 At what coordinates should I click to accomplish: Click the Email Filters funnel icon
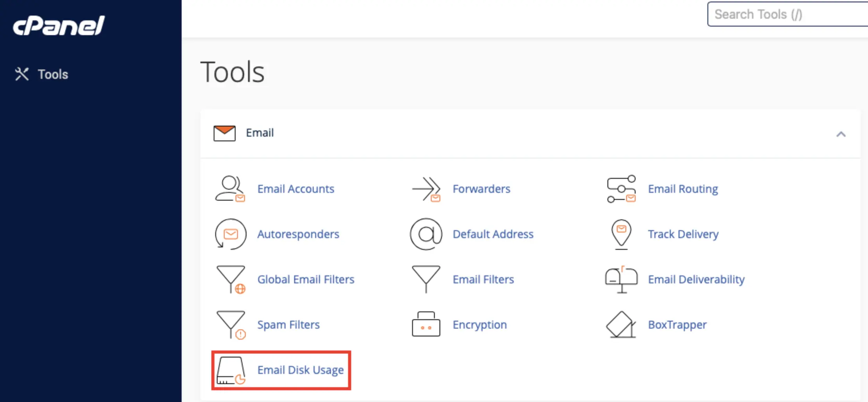tap(426, 279)
